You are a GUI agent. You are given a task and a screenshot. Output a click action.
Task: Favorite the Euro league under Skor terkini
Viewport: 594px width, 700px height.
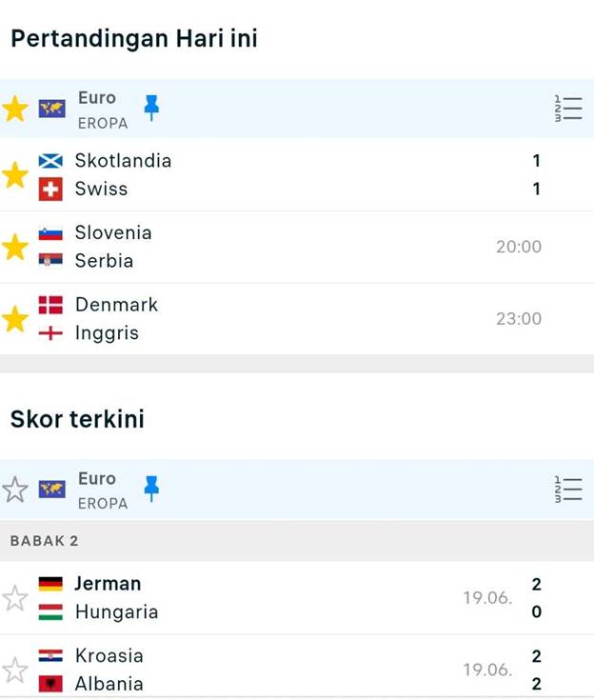click(x=15, y=490)
